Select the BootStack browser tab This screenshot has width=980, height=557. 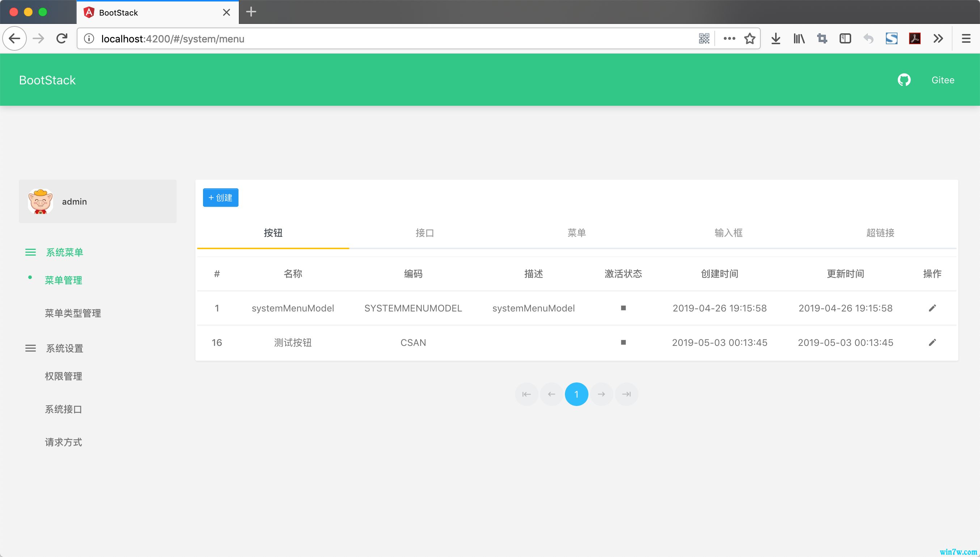157,12
